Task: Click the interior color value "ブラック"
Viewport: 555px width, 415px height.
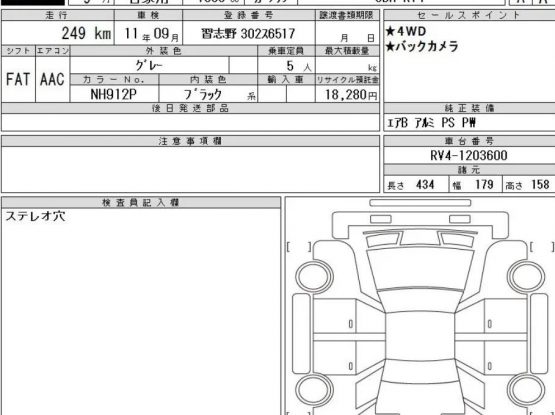Action: 203,94
